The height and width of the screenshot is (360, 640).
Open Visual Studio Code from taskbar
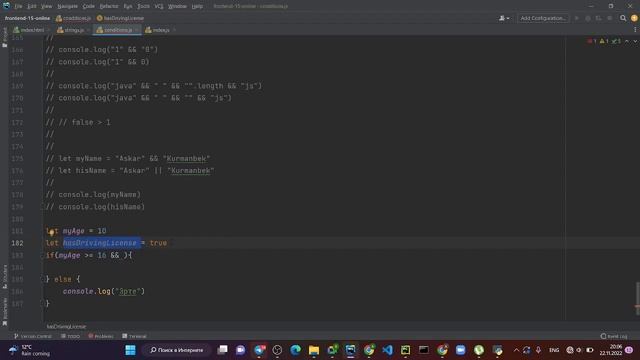(387, 350)
